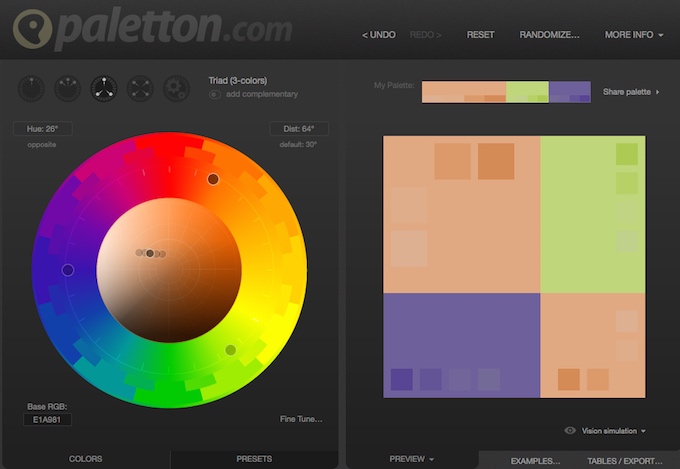Select the Monochromatic color scheme icon

(x=31, y=89)
